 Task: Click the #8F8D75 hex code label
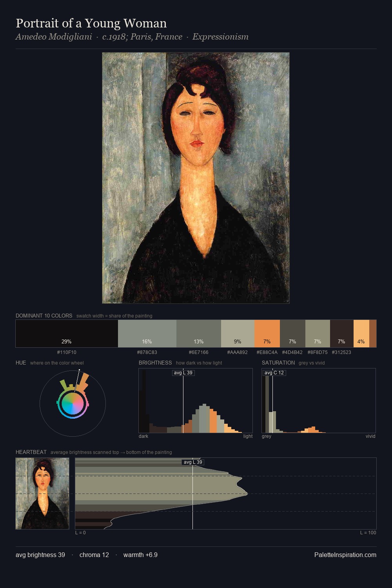318,352
